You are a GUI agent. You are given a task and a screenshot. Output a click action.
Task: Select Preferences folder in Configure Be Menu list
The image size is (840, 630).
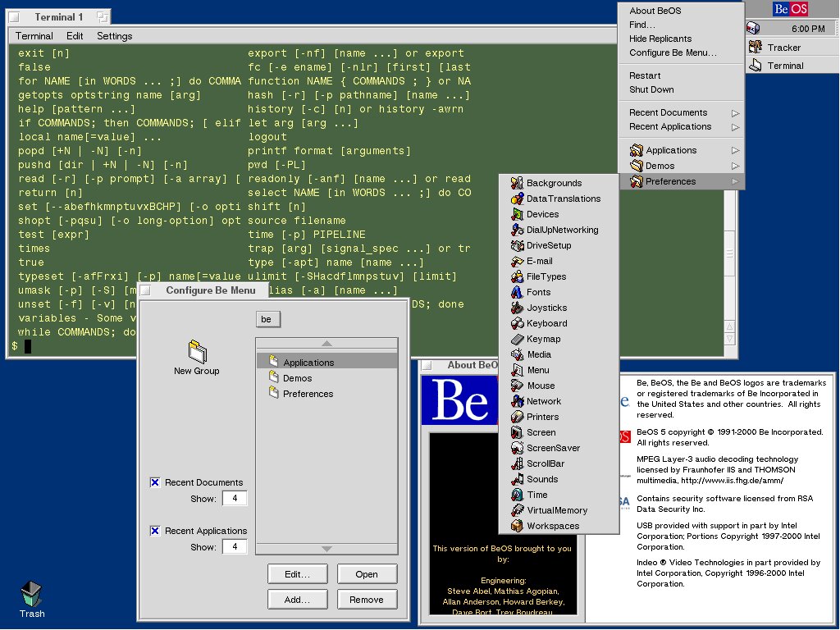pos(326,393)
